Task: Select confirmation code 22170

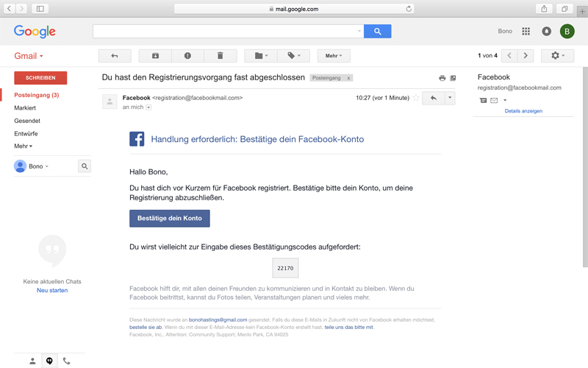Action: pyautogui.click(x=285, y=268)
